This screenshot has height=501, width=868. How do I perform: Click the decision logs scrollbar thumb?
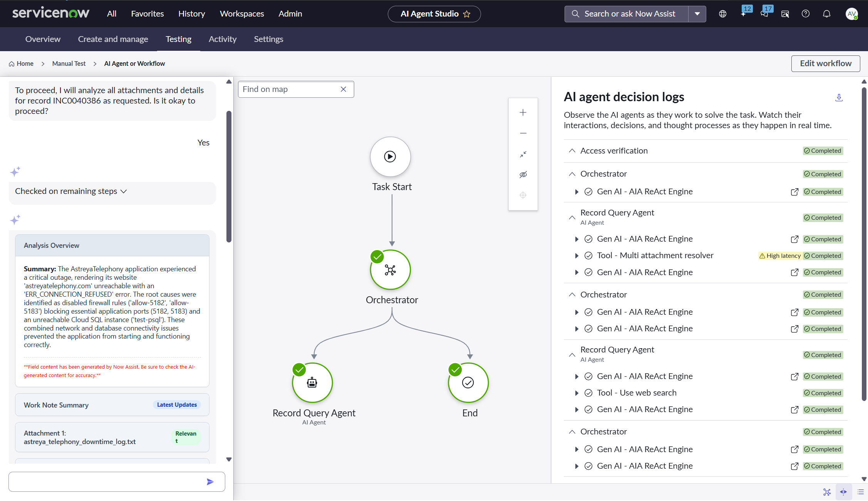click(x=864, y=244)
